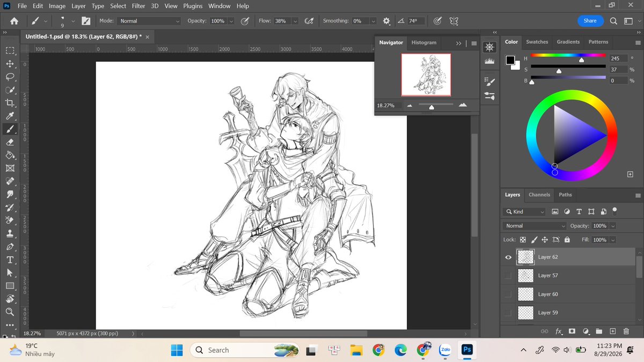This screenshot has height=362, width=644.
Task: Switch to the Histogram tab
Action: click(x=424, y=42)
